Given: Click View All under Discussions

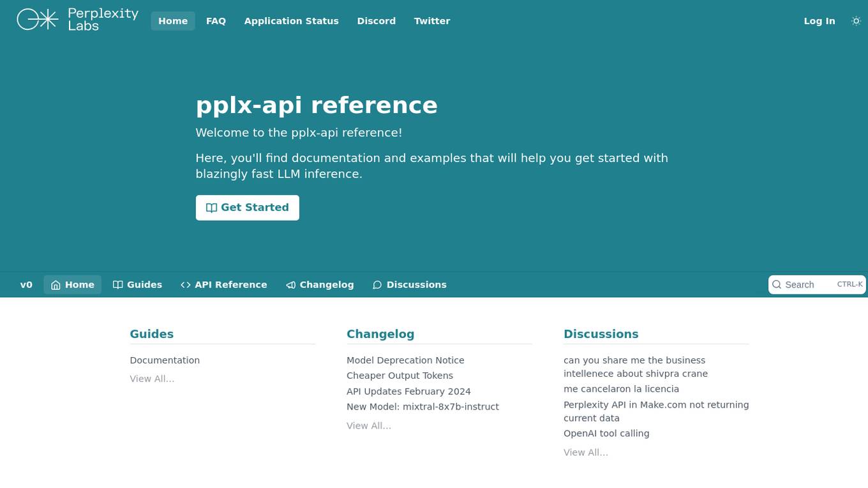Looking at the screenshot, I should coord(586,453).
